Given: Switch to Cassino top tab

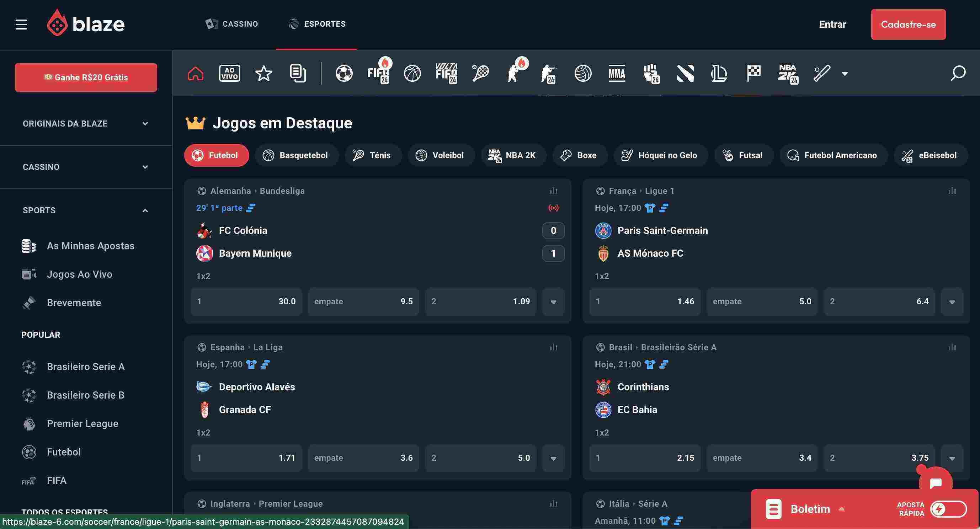Looking at the screenshot, I should coord(231,24).
